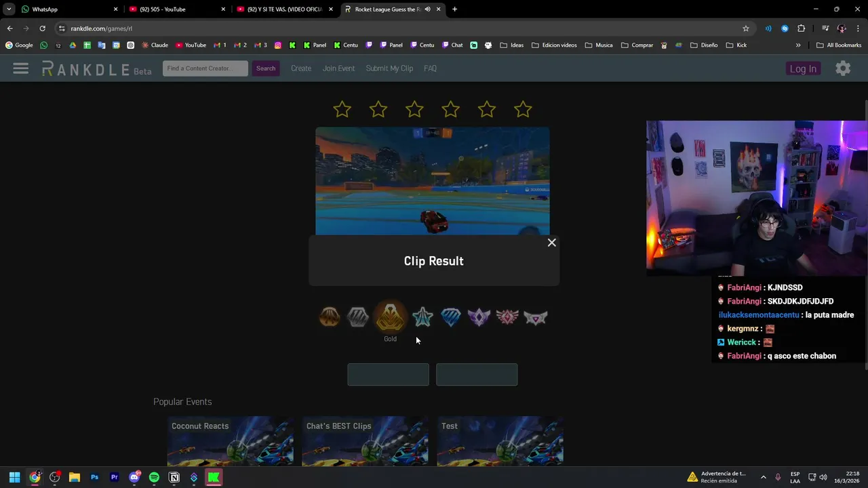Open the Chat's BEST Clips event card
Viewport: 868px width, 488px height.
366,441
